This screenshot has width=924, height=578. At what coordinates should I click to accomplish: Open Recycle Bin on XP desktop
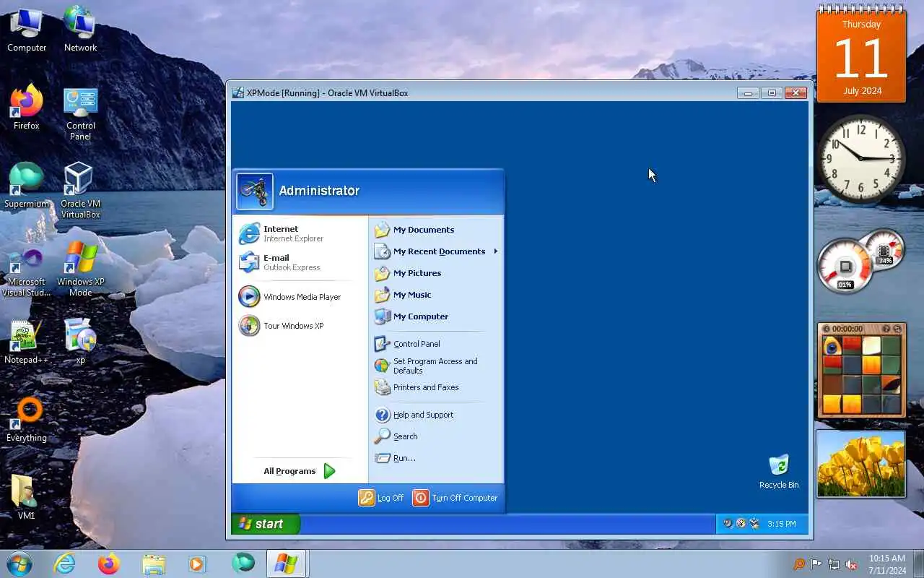pos(779,471)
